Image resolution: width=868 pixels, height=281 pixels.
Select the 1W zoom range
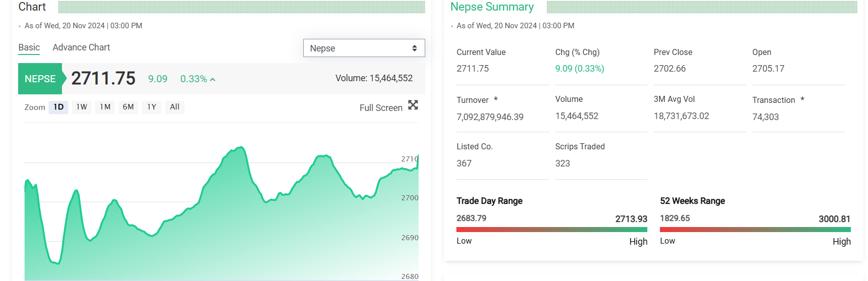pos(82,107)
